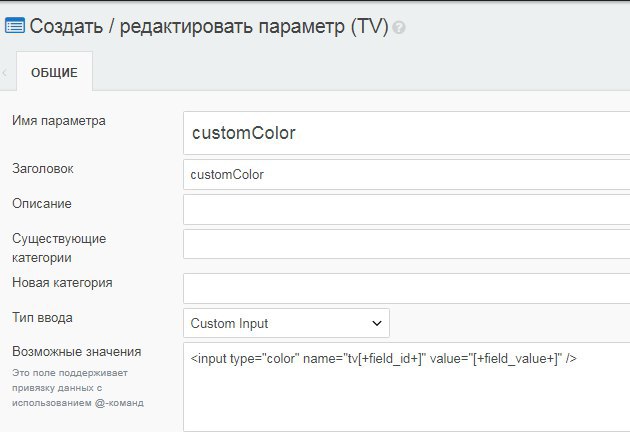Switch to the ОБЩИЕ tab
Viewport: 630px width, 432px height.
[x=54, y=73]
